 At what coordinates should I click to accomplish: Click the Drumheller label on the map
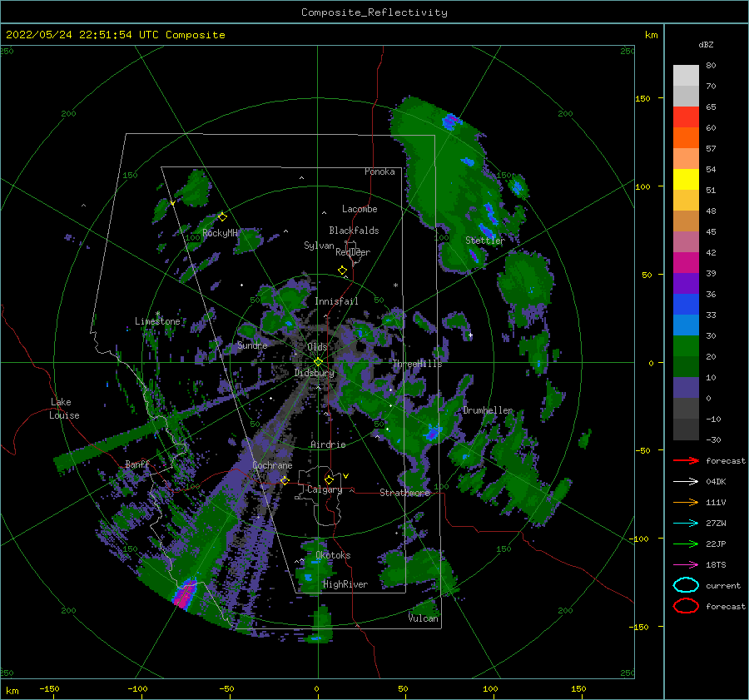point(488,410)
